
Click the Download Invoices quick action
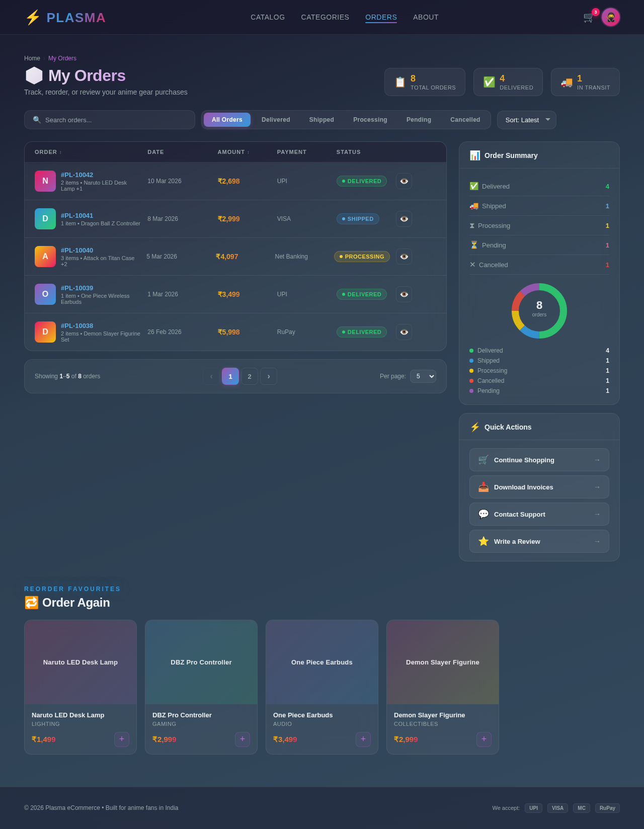[539, 487]
